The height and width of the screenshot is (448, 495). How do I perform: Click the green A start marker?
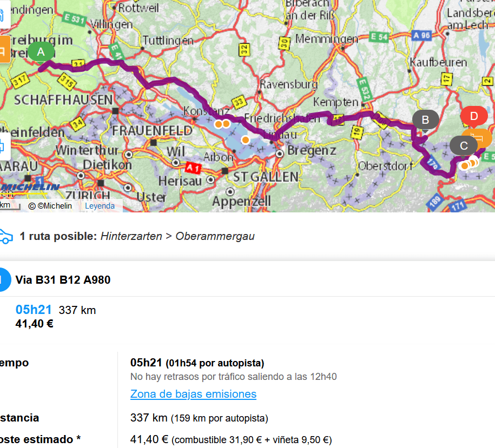[x=41, y=52]
